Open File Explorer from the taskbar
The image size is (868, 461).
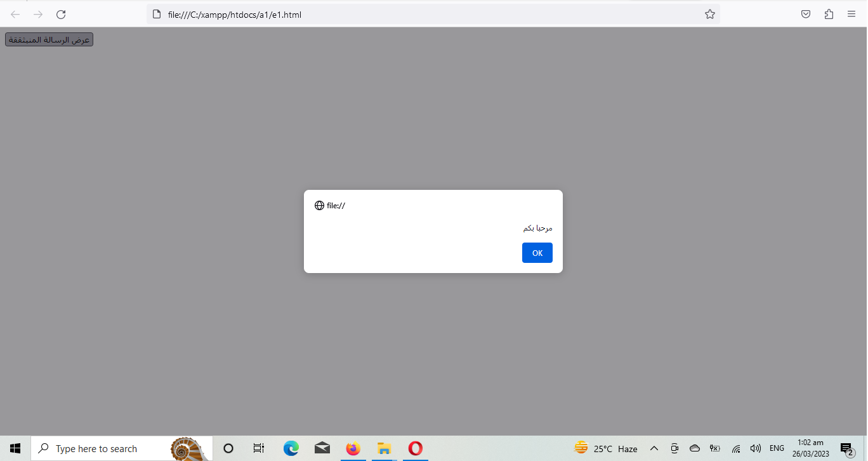(384, 448)
